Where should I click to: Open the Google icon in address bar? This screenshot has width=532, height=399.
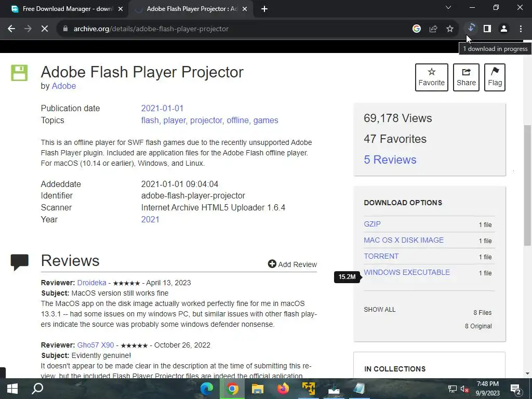coord(417,29)
